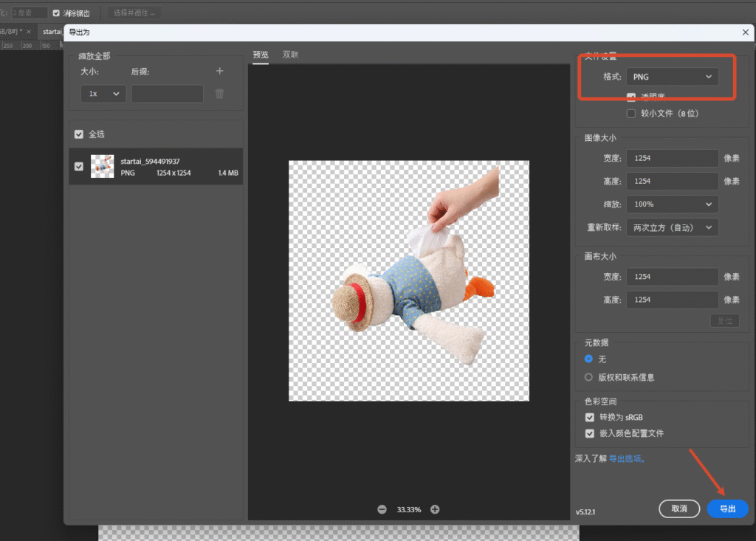Click the 导出 button
756x541 pixels.
point(727,509)
